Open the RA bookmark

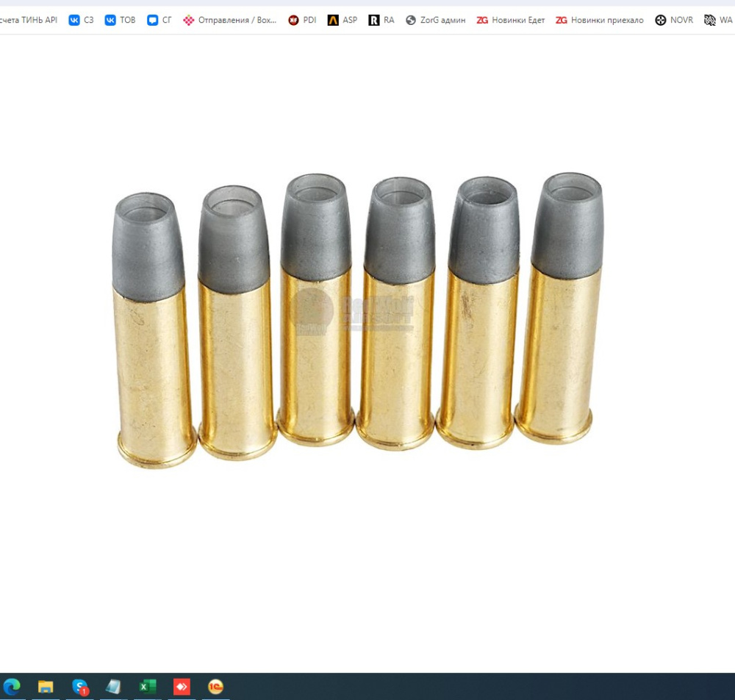pos(381,20)
